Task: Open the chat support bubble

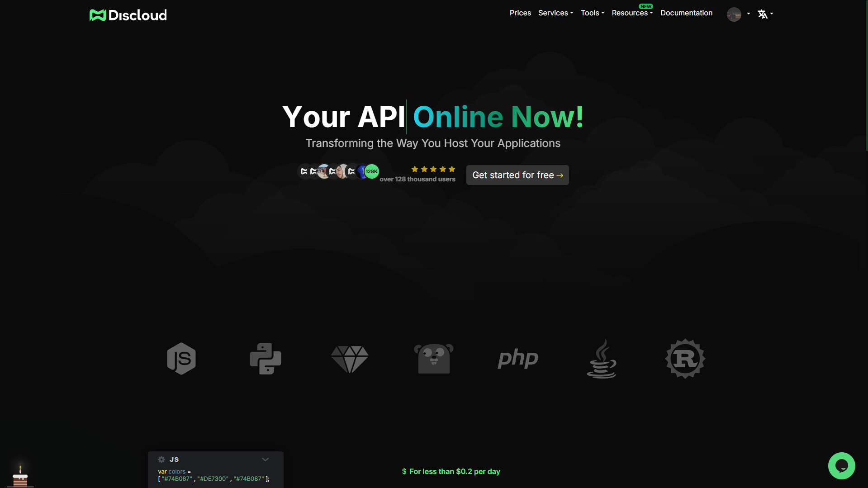Action: 841,466
